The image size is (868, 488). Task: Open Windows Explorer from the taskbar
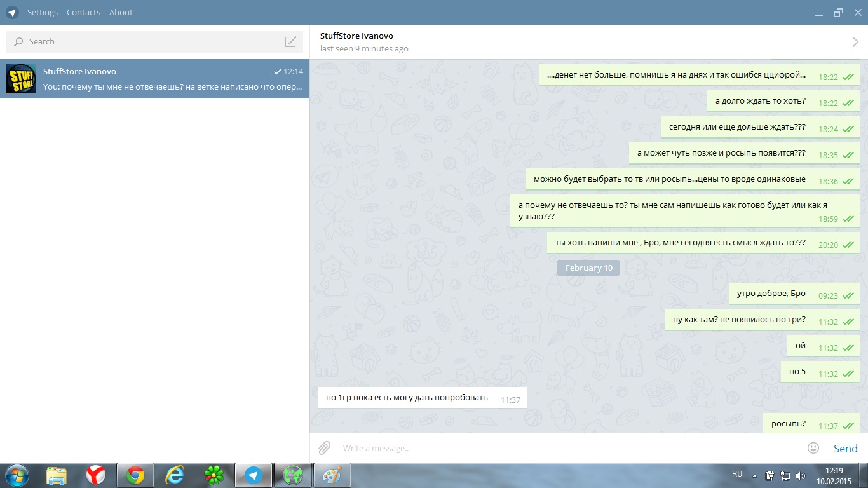57,475
